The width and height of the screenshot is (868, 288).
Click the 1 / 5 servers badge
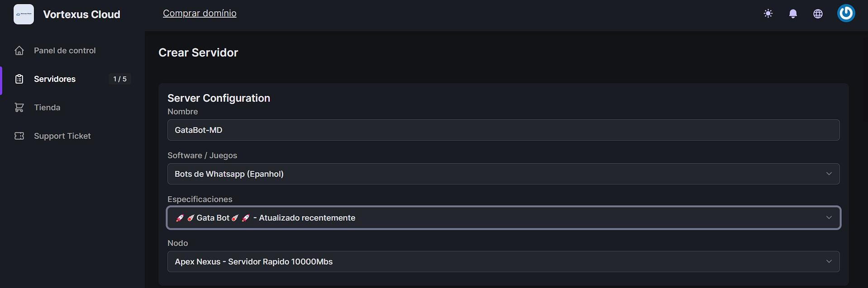coord(119,79)
